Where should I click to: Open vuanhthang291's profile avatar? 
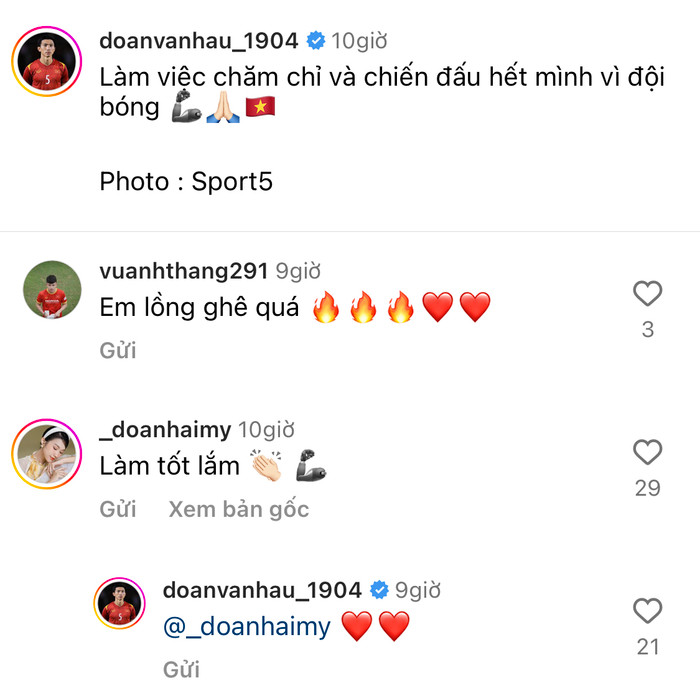(x=52, y=290)
